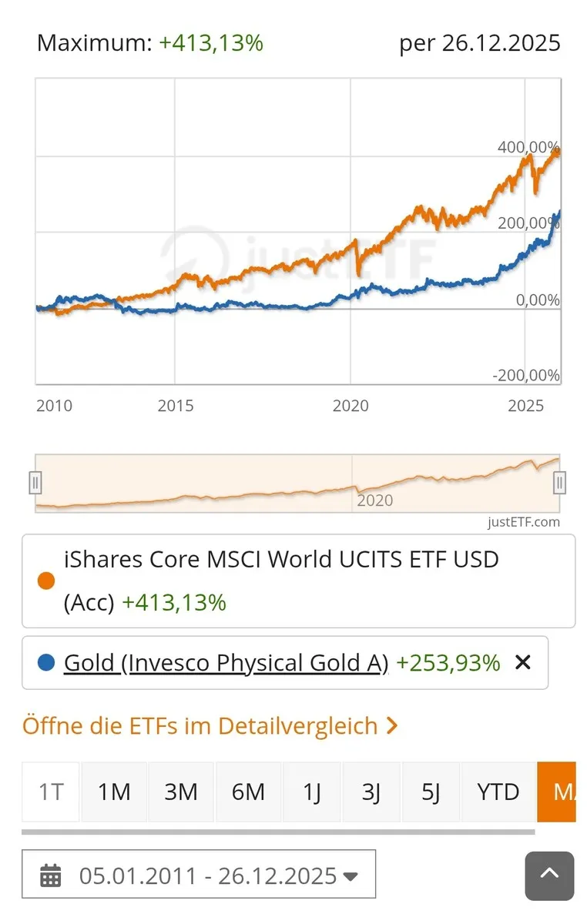The width and height of the screenshot is (587, 924).
Task: Select the orange MAX period tab
Action: pyautogui.click(x=558, y=792)
